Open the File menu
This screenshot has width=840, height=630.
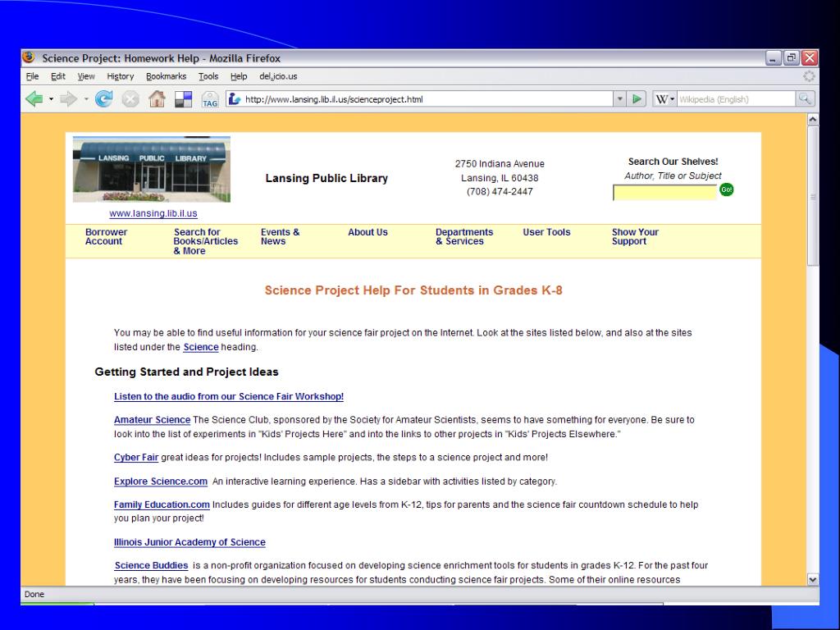pyautogui.click(x=32, y=76)
